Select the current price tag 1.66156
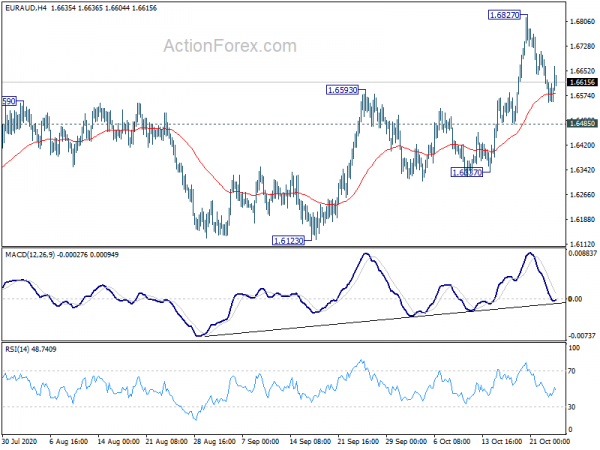 click(582, 82)
